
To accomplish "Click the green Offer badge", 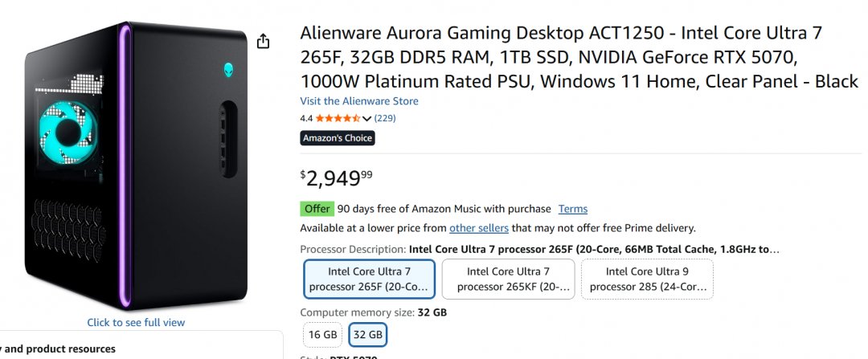I will point(317,209).
